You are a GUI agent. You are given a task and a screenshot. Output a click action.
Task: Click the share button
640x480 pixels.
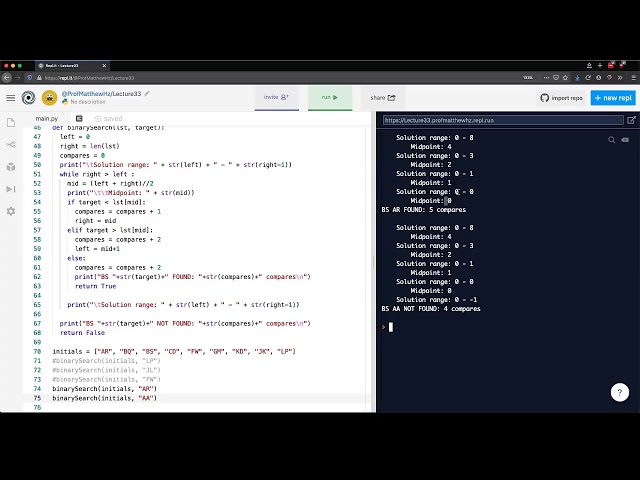(383, 97)
